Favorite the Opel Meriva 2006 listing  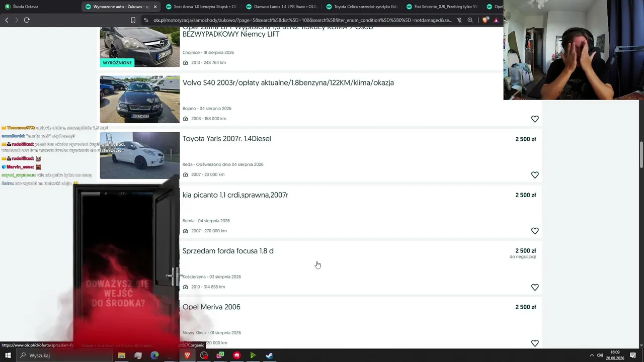point(535,343)
